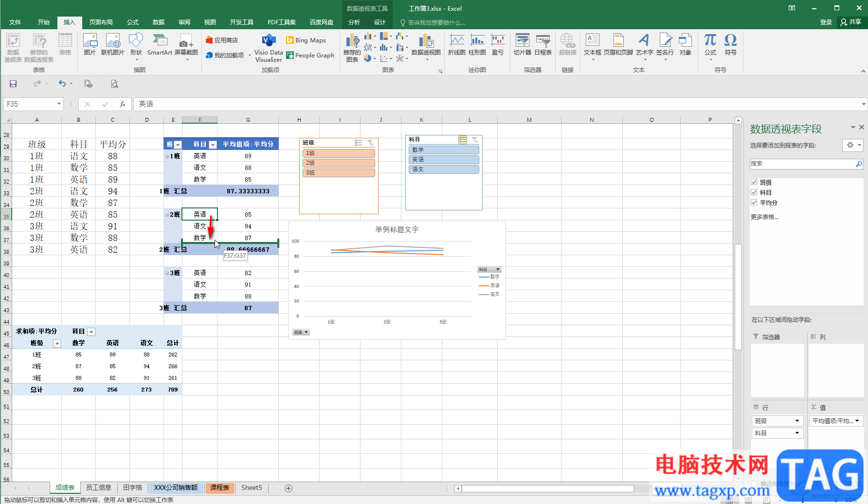The image size is (868, 504).
Task: Switch to the 开始 (Home) ribbon tab
Action: point(44,22)
